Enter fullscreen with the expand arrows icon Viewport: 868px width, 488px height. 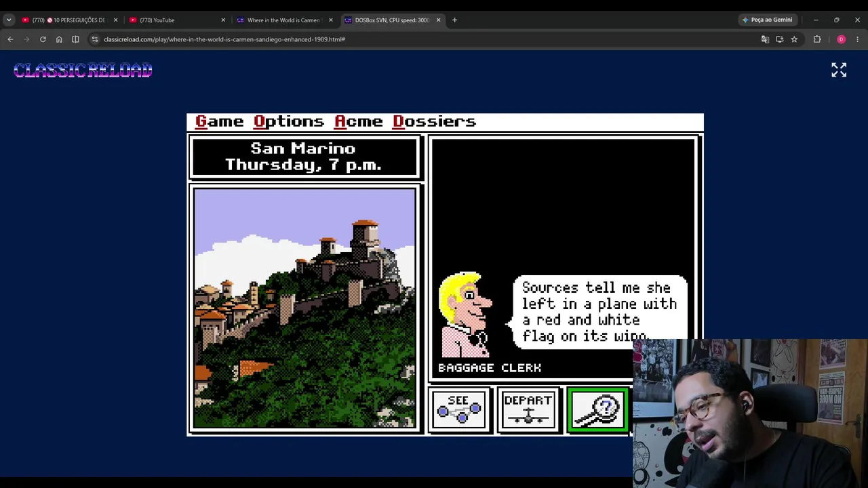[x=839, y=70]
